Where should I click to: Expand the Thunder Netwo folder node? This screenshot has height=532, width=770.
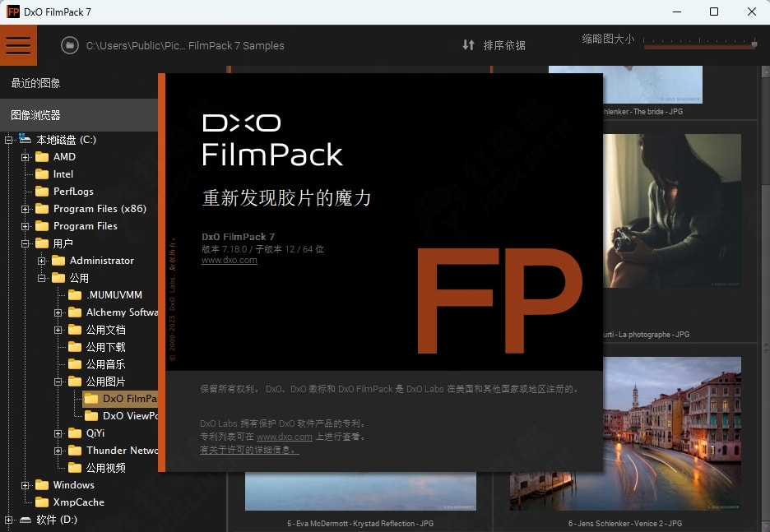58,450
